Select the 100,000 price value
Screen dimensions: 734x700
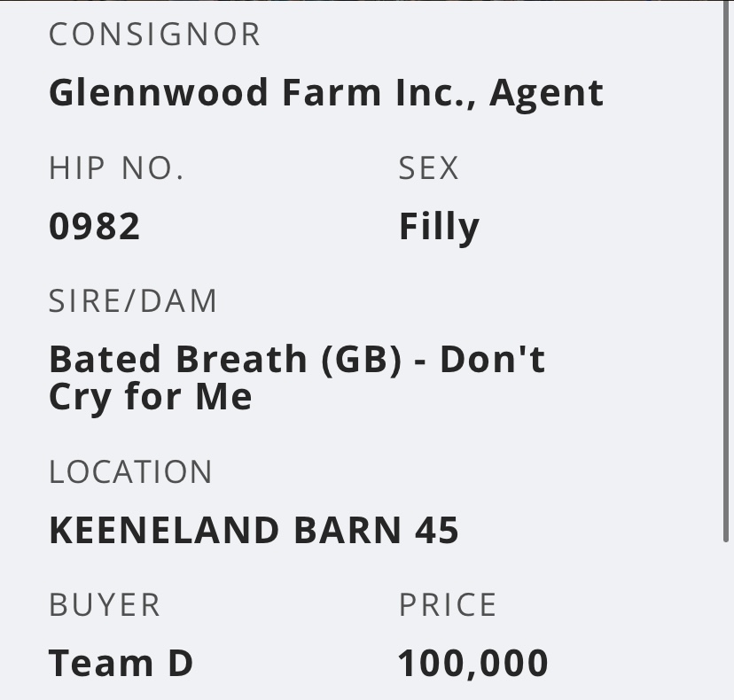click(x=473, y=663)
